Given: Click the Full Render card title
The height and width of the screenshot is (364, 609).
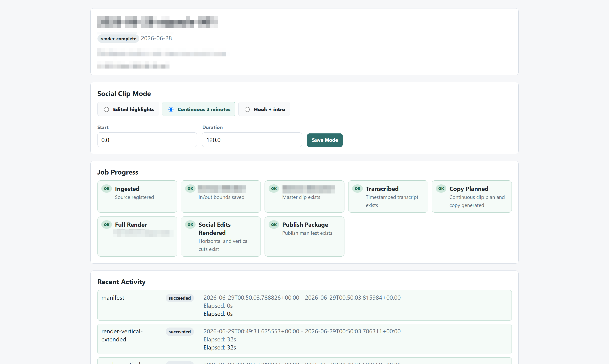Looking at the screenshot, I should point(131,225).
